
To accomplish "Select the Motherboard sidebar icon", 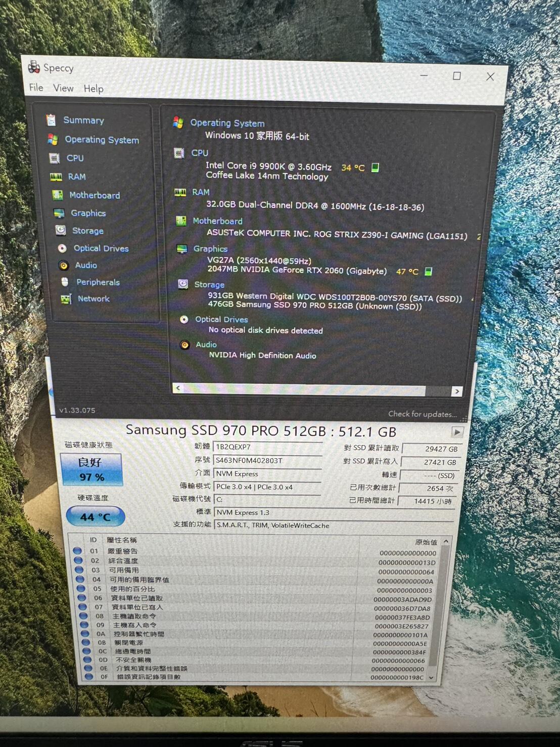I will 58,195.
